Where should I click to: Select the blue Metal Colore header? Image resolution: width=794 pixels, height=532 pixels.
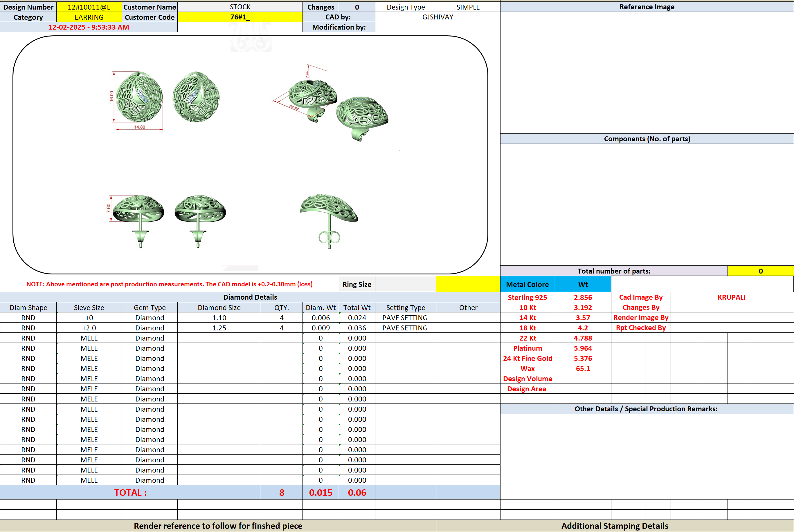[x=527, y=284]
